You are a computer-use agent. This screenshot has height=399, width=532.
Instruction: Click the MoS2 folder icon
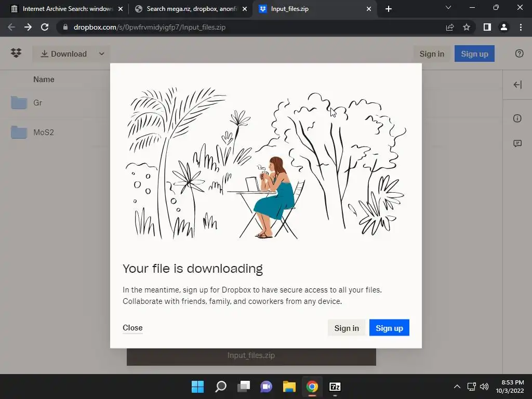(x=19, y=132)
